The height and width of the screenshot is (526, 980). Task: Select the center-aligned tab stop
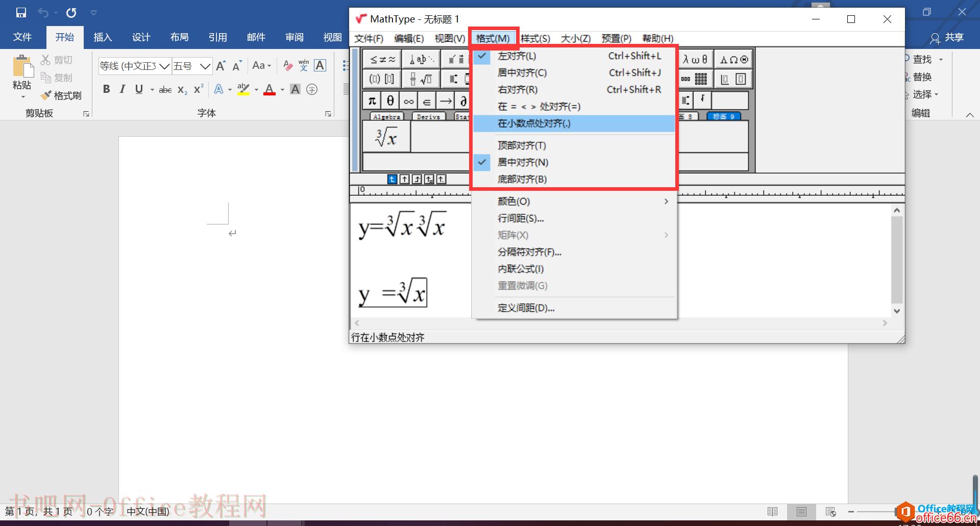pos(404,179)
